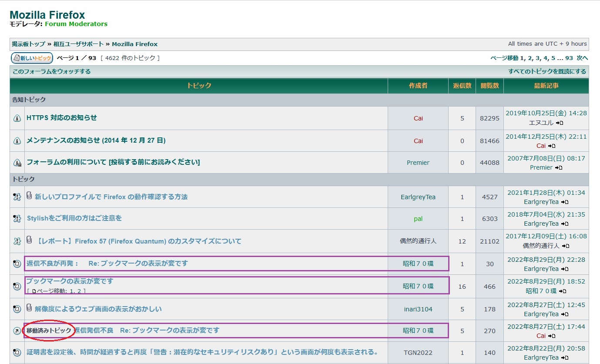The height and width of the screenshot is (364, 600).
Task: Click the 新しいトピック button
Action: (32, 58)
